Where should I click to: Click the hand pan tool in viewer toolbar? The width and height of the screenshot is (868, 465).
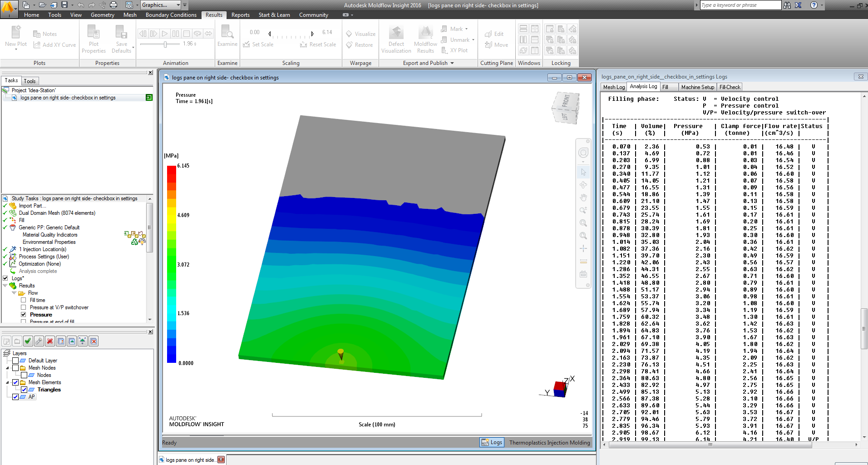point(583,198)
